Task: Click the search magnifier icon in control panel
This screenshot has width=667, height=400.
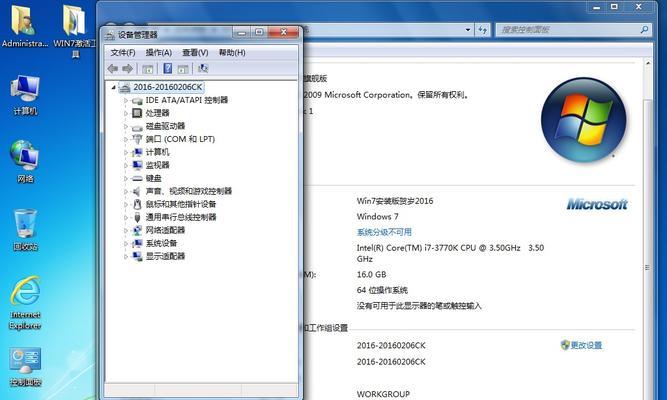Action: (644, 30)
